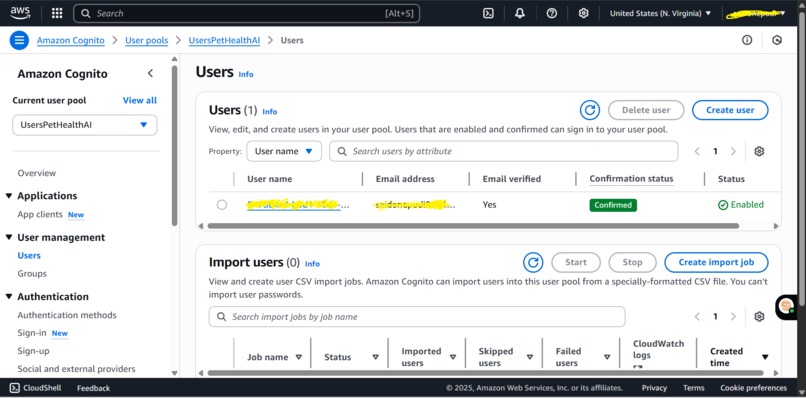Open the Privacy link in footer
The height and width of the screenshot is (398, 806).
(x=654, y=388)
